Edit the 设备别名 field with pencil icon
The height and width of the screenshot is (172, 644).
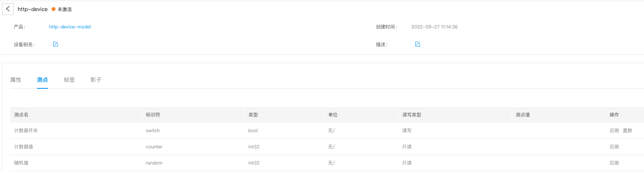pos(56,44)
